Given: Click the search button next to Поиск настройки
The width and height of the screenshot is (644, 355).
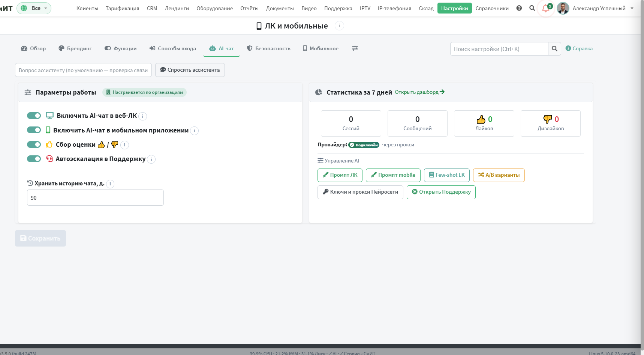Looking at the screenshot, I should pyautogui.click(x=554, y=49).
